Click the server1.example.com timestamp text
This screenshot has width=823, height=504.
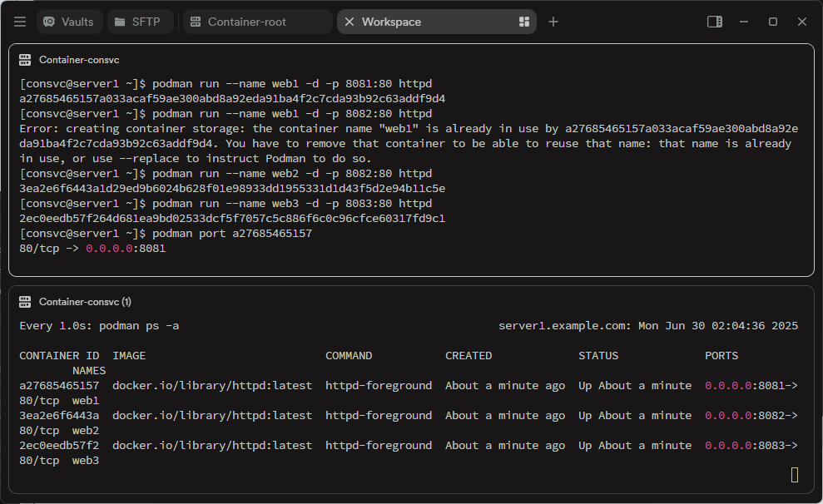point(648,326)
